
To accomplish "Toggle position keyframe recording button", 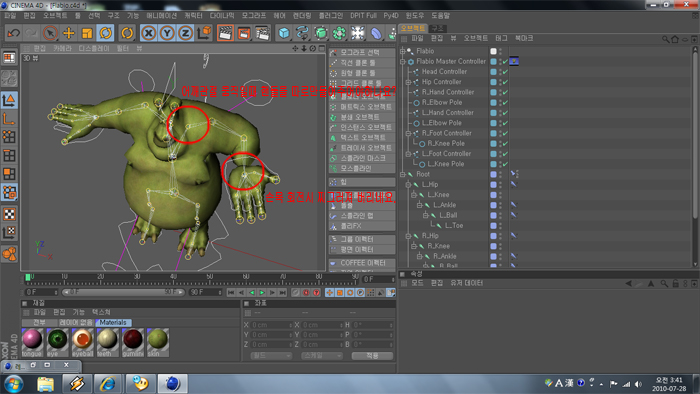I will tap(329, 293).
